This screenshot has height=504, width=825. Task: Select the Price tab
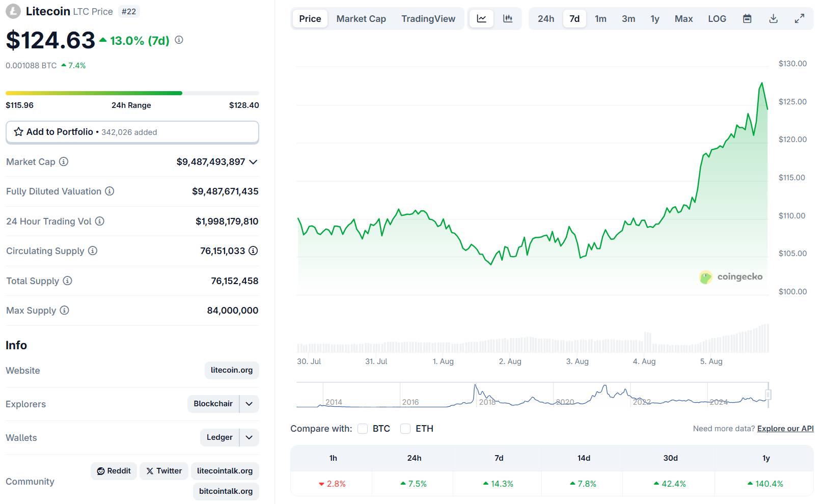pyautogui.click(x=310, y=19)
